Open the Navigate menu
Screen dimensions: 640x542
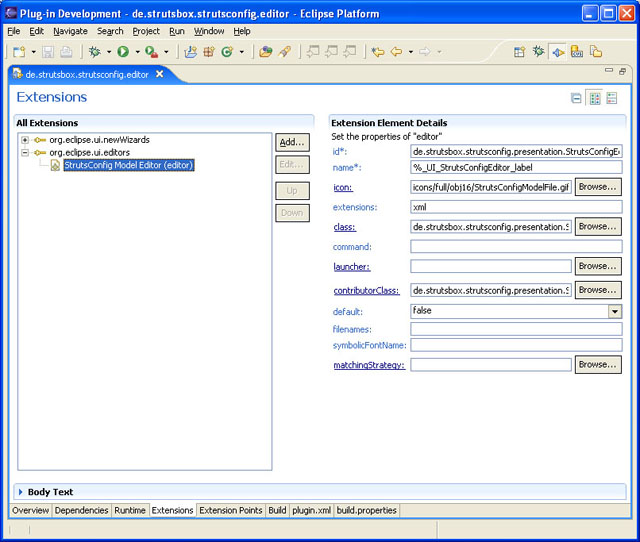pyautogui.click(x=70, y=31)
